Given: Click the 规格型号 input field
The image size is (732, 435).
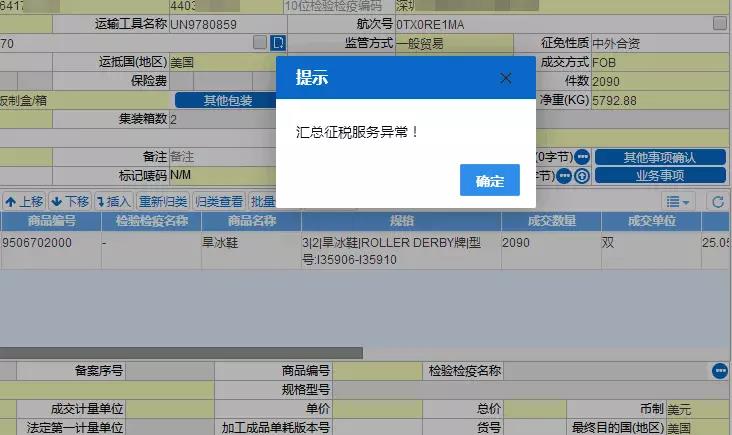Looking at the screenshot, I should [x=530, y=390].
